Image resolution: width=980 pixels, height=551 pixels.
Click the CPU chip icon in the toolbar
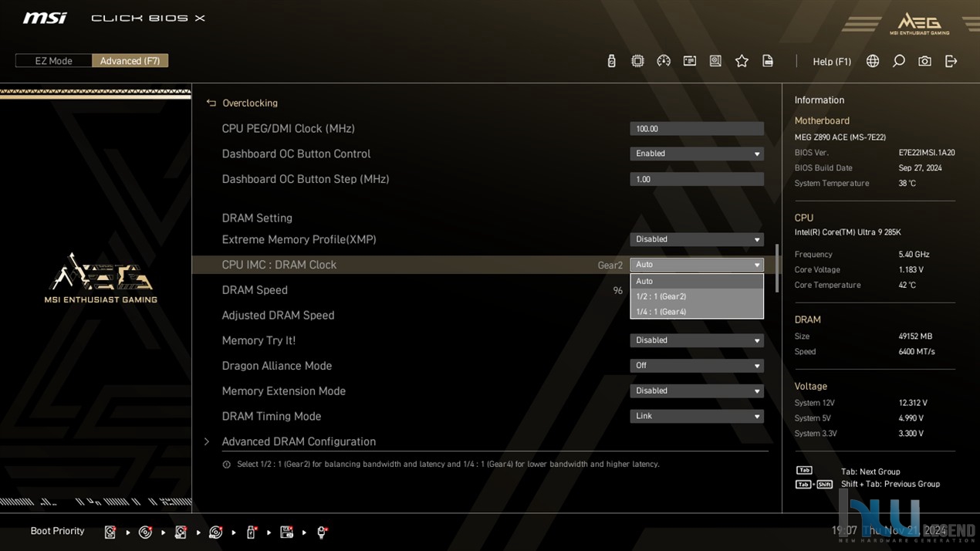click(x=637, y=61)
